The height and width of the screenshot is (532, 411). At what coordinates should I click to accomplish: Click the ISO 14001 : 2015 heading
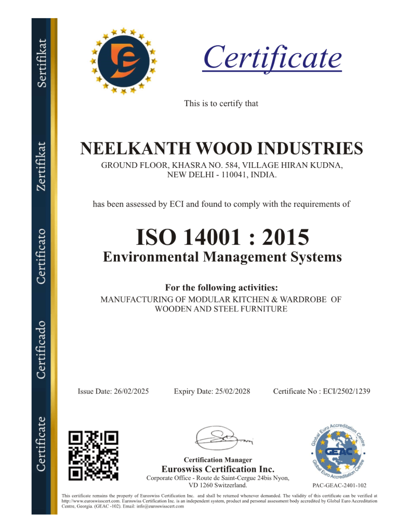222,237
